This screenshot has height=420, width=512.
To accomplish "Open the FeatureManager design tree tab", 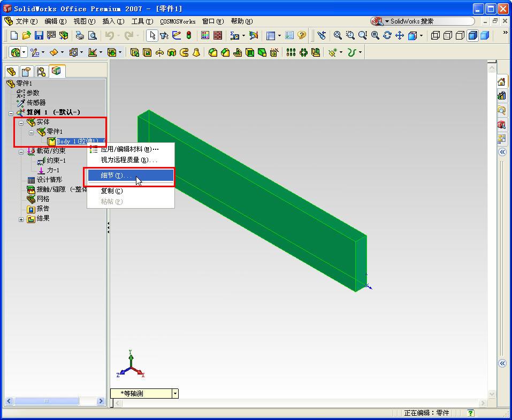I will [11, 71].
